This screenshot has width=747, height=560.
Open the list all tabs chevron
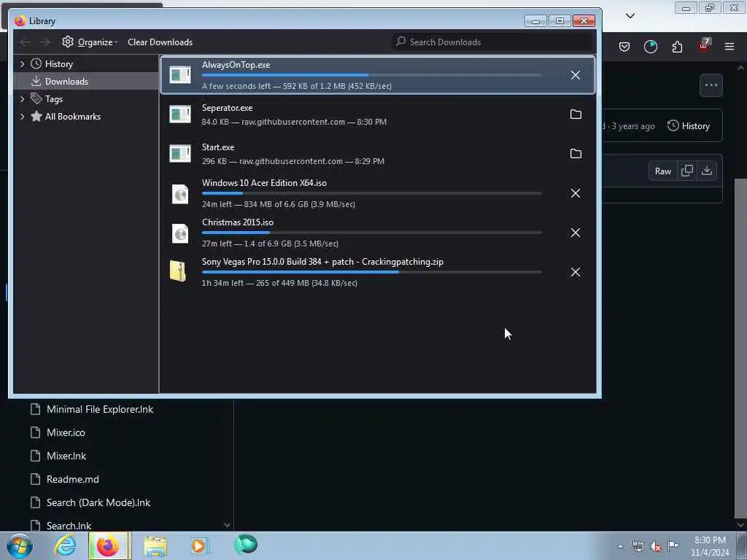[x=630, y=16]
